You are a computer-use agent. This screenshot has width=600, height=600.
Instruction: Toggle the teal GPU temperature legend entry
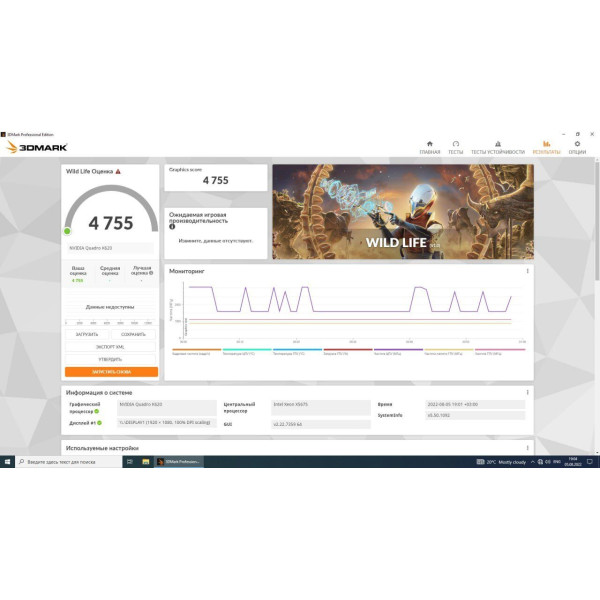(247, 352)
